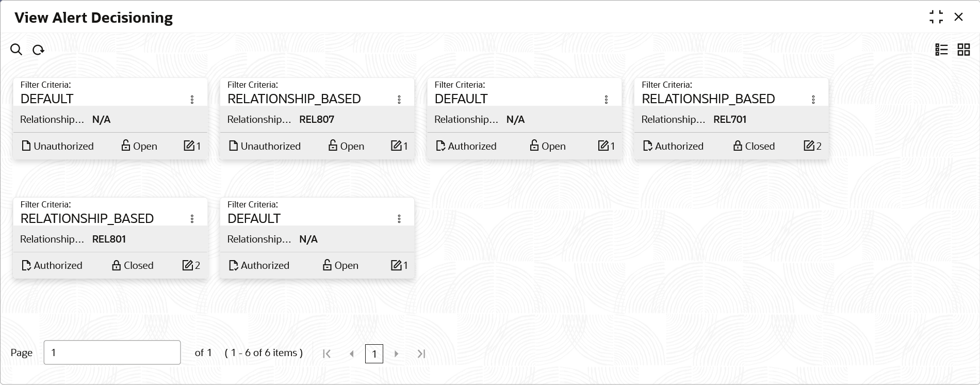
Task: Open options menu on REL801 card
Action: tap(192, 219)
